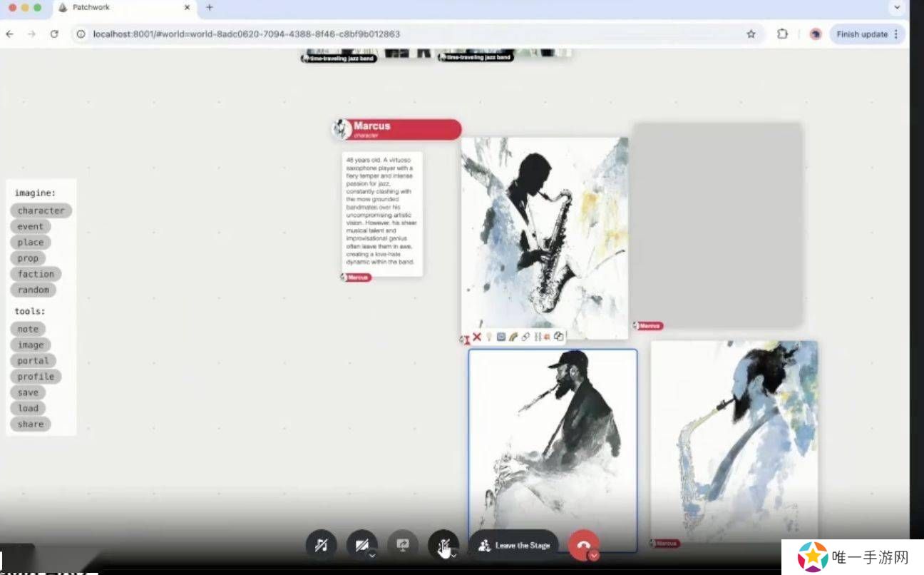Select the prop imagine option

[28, 258]
